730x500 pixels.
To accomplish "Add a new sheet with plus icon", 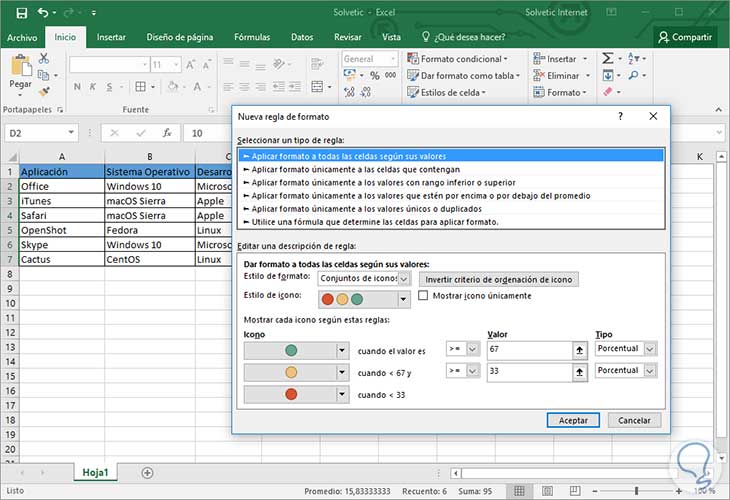I will coord(147,472).
